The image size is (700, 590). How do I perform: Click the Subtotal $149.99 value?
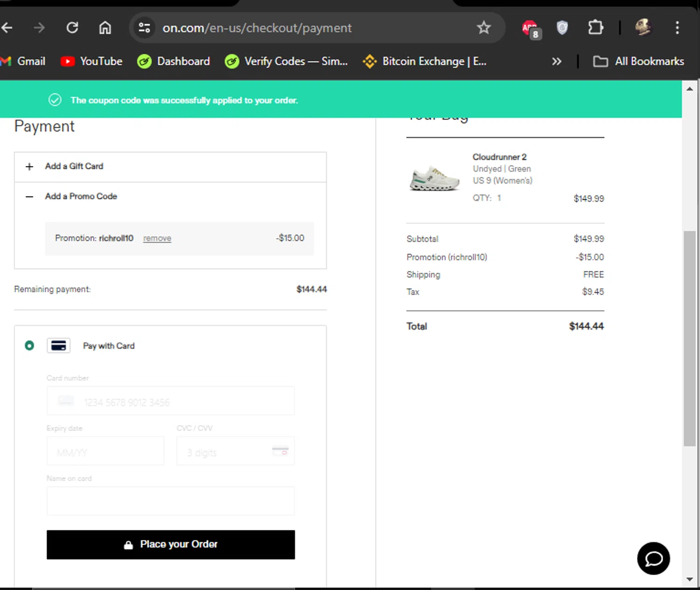pyautogui.click(x=588, y=239)
